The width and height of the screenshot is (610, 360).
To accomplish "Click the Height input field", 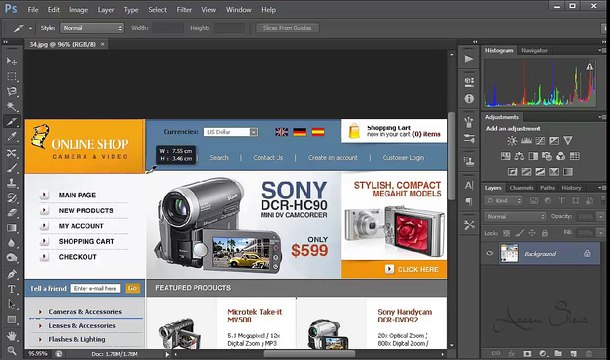I will 230,28.
